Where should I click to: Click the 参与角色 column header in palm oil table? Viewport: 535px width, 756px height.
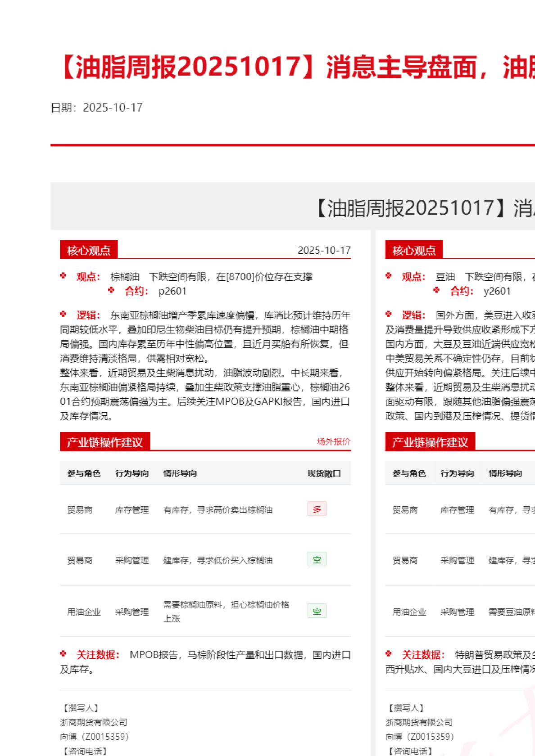[x=84, y=473]
